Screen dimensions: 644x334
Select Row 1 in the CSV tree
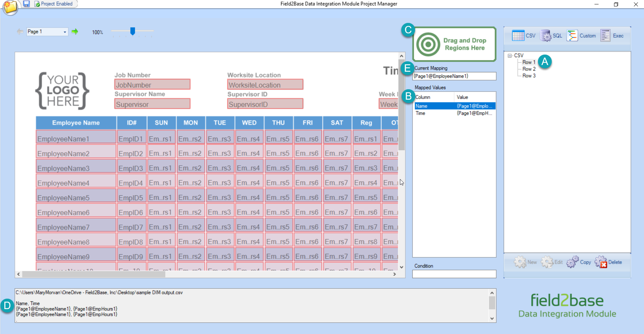click(x=529, y=62)
